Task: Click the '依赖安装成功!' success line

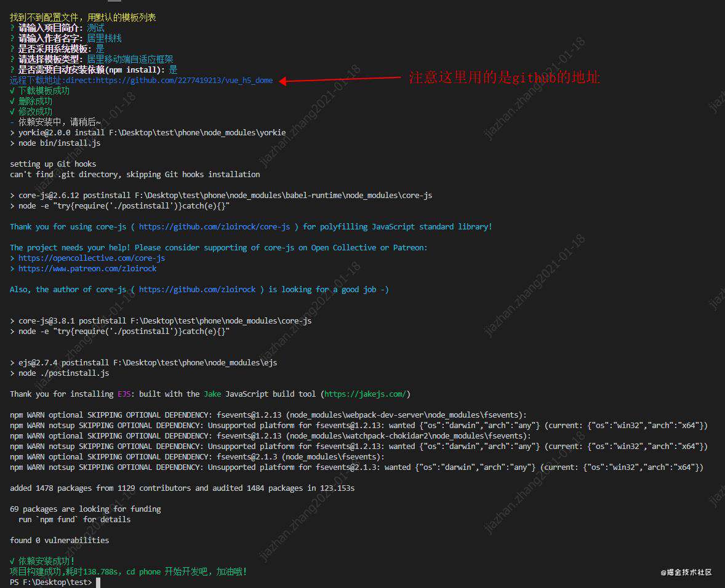Action: point(42,561)
